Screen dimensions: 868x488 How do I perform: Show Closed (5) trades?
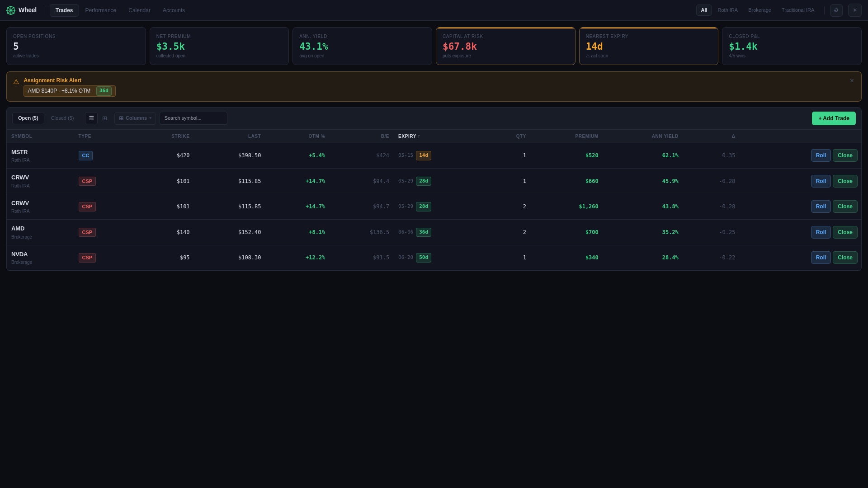[62, 118]
